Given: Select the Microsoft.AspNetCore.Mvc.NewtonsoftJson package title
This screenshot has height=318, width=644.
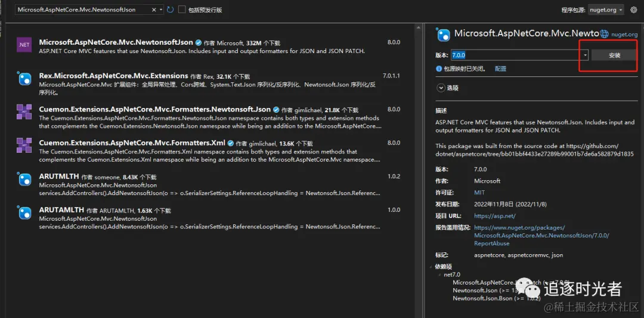Looking at the screenshot, I should click(116, 42).
